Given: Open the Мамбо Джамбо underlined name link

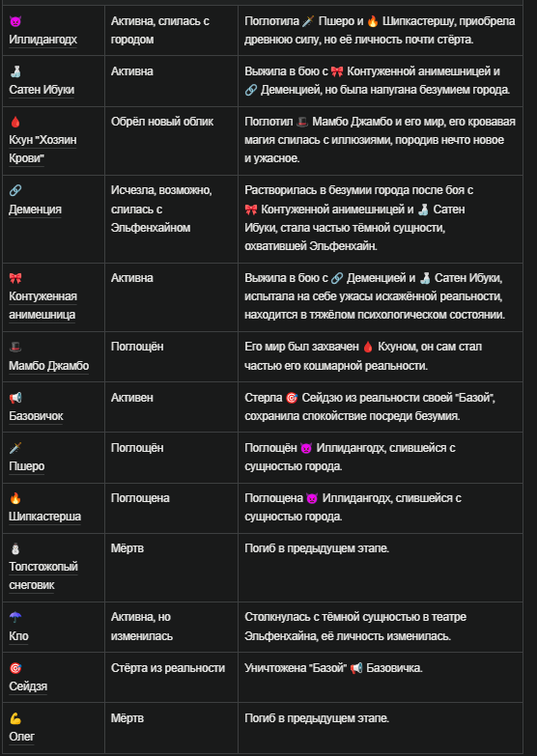Looking at the screenshot, I should click(48, 366).
